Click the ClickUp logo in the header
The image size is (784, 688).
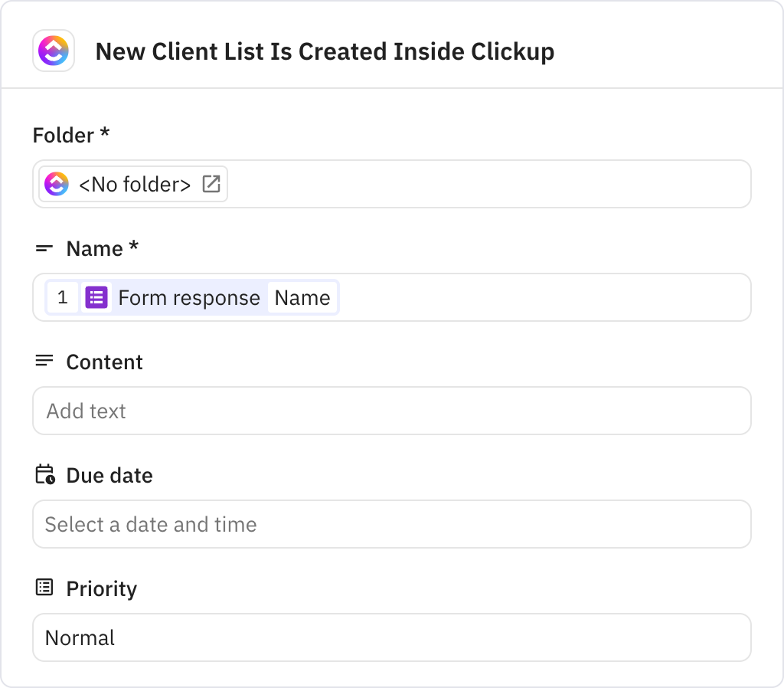click(54, 51)
